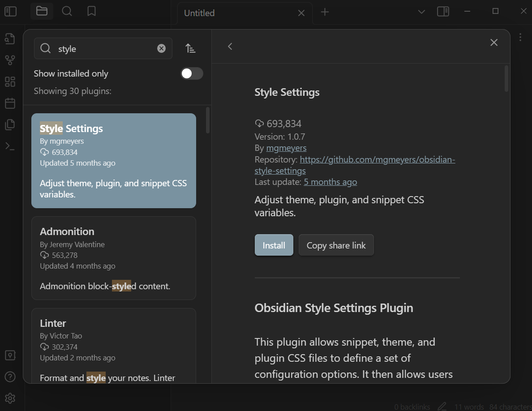The image size is (532, 411).
Task: Click the plugin details scrollbar
Action: coord(506,79)
